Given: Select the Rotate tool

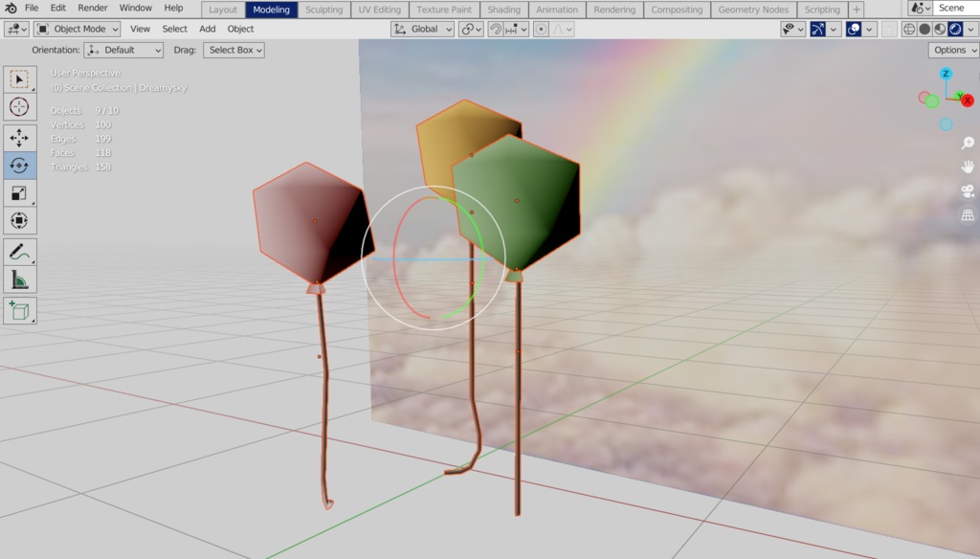Looking at the screenshot, I should (19, 166).
